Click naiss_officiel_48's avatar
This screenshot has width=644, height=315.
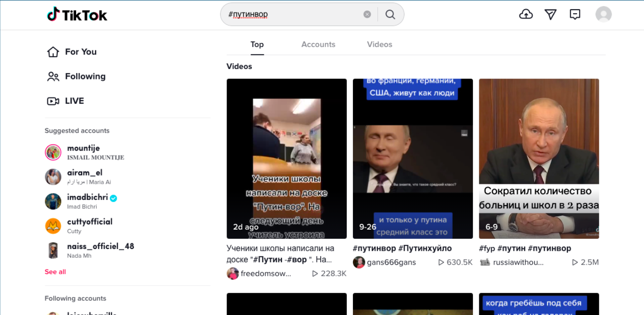[x=53, y=250]
